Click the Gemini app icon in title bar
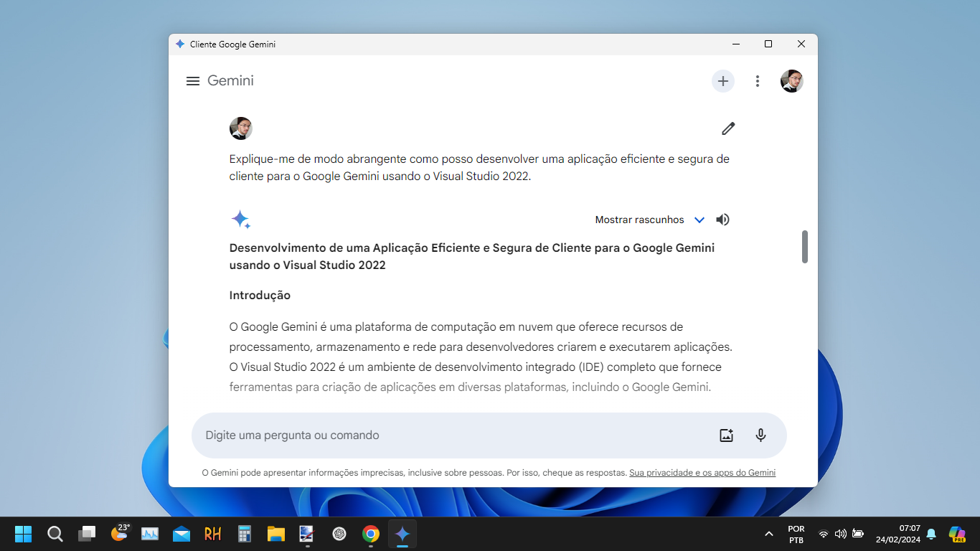980x551 pixels. [x=180, y=44]
